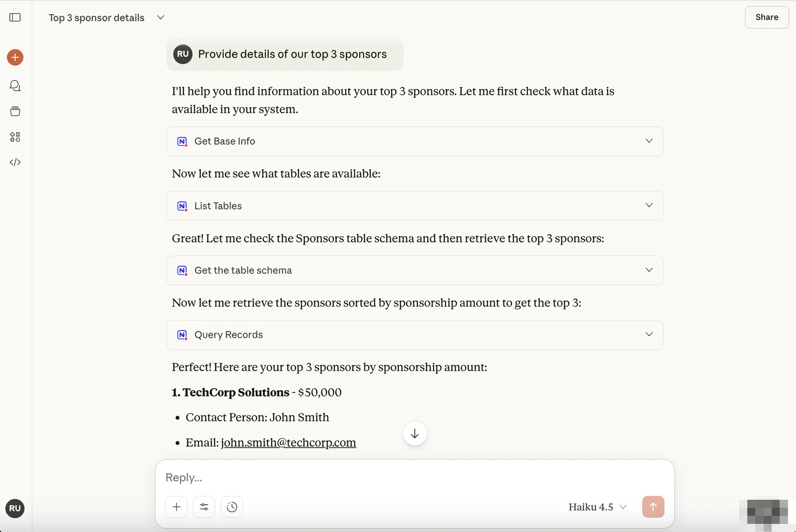The image size is (796, 532).
Task: Click the extended thinking clock icon
Action: tap(232, 507)
